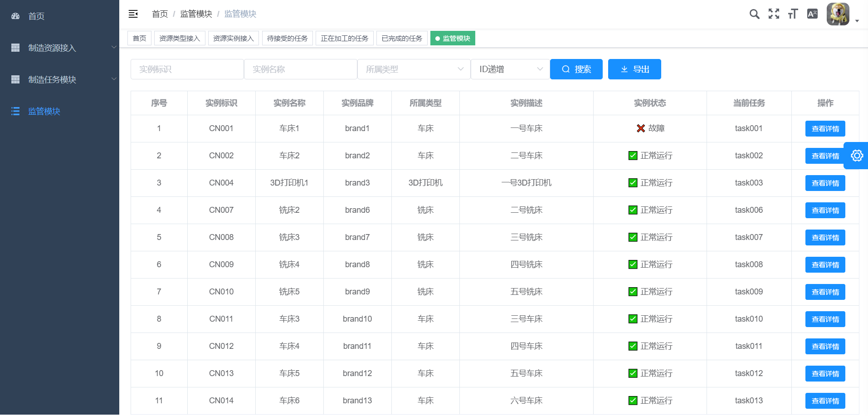Click the 搜索 search button
This screenshot has width=868, height=416.
point(576,69)
